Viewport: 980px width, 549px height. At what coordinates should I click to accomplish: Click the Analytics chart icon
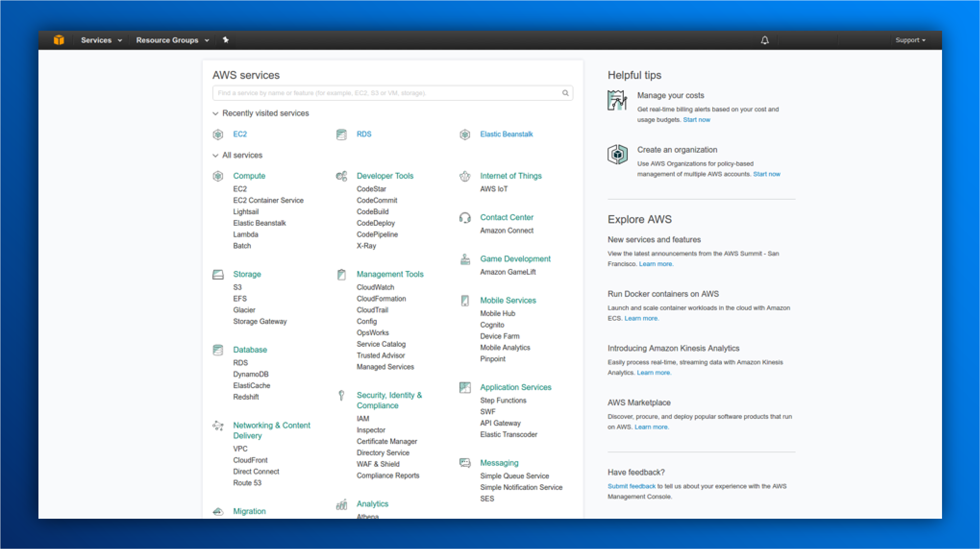[x=341, y=504]
